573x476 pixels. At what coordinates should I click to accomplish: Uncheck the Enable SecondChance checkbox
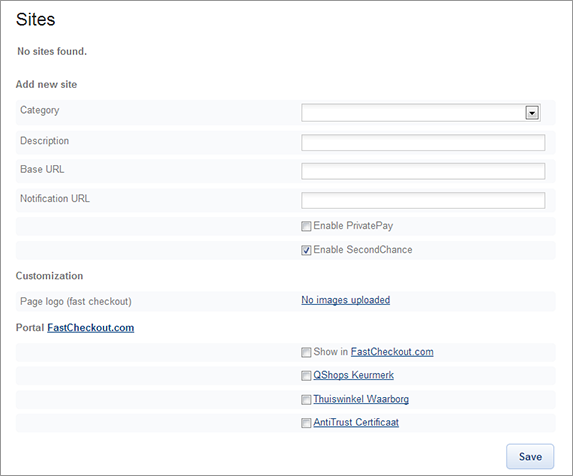(306, 250)
